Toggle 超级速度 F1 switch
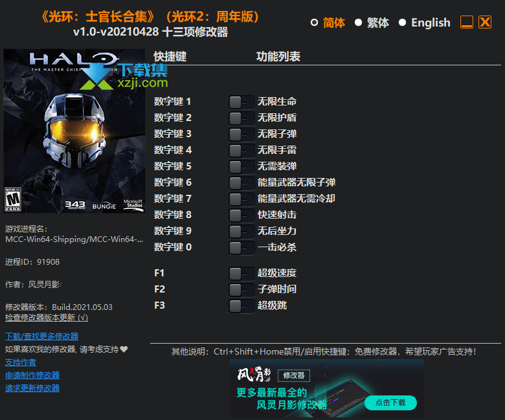Image resolution: width=505 pixels, height=420 pixels. (x=241, y=274)
